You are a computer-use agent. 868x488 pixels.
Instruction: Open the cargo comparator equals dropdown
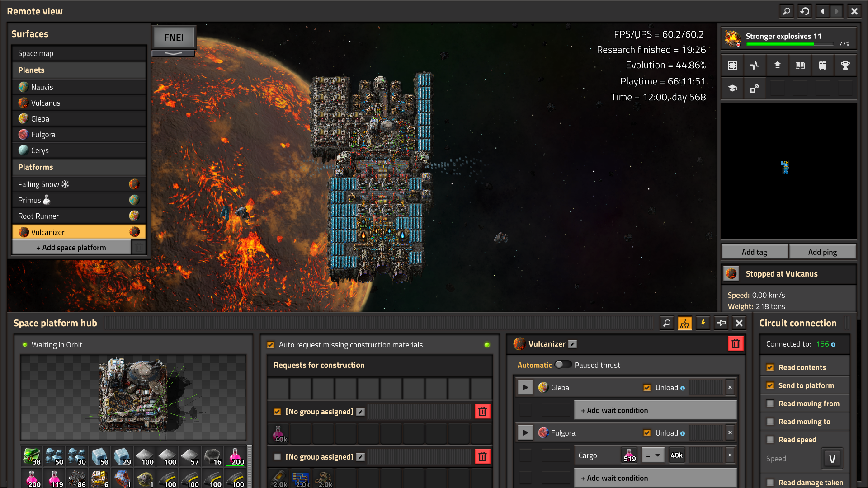653,455
